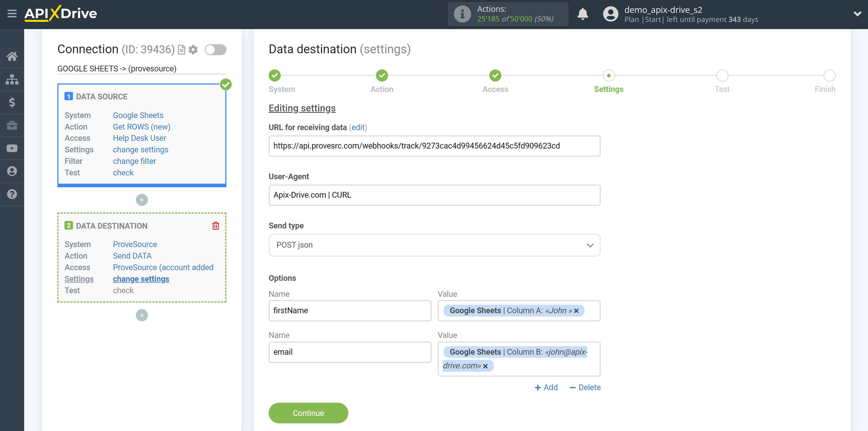Click the email value field

519,359
